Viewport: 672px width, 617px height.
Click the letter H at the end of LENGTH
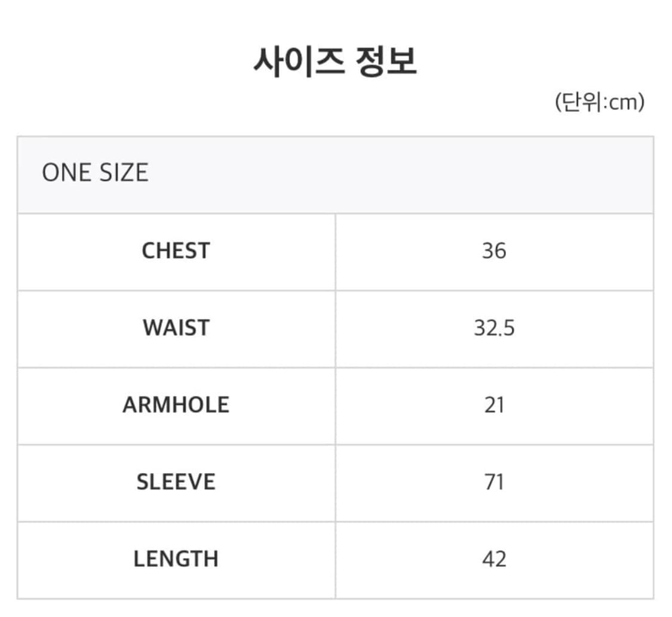point(211,559)
